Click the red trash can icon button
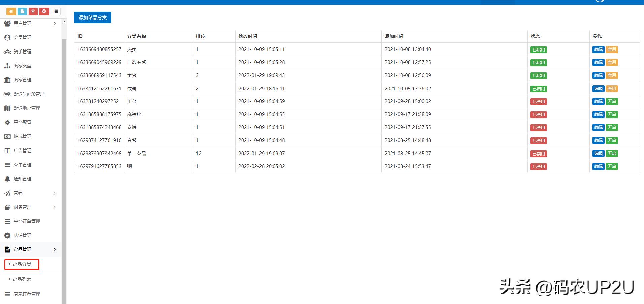Screen dimensions: 644x304 click(33, 12)
